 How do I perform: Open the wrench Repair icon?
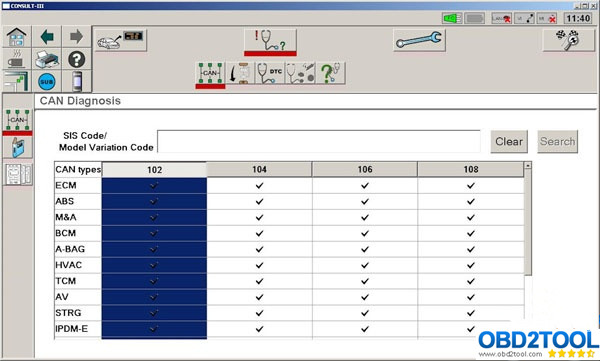(419, 40)
